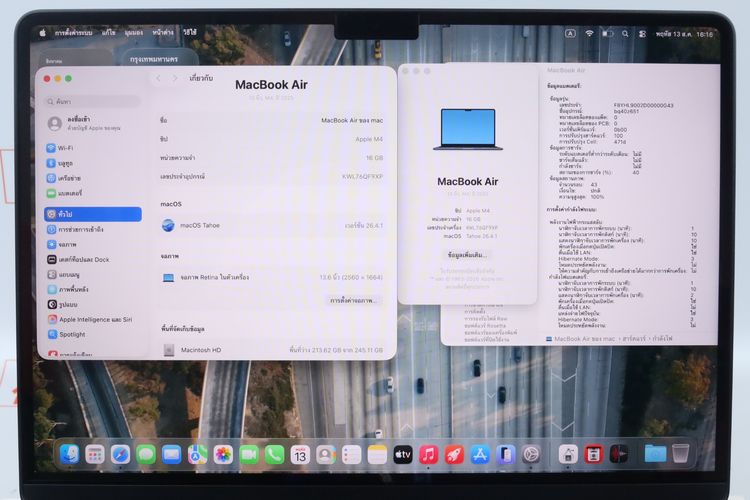The height and width of the screenshot is (500, 750).
Task: Click the การตั้งค่าจอภาพ... display settings button
Action: coord(354,300)
